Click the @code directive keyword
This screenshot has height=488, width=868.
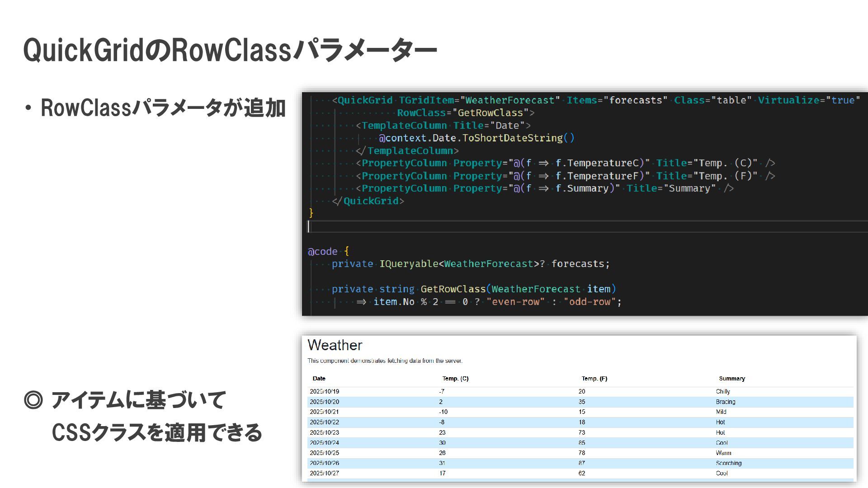(x=322, y=251)
